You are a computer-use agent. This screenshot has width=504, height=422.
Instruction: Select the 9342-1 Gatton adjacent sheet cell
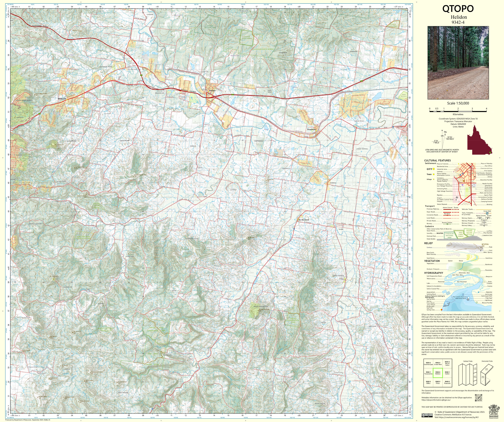tap(447, 373)
